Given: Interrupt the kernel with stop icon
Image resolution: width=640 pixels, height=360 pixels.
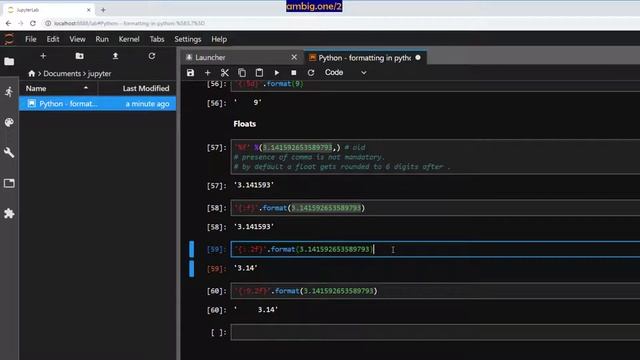Looking at the screenshot, I should (293, 73).
